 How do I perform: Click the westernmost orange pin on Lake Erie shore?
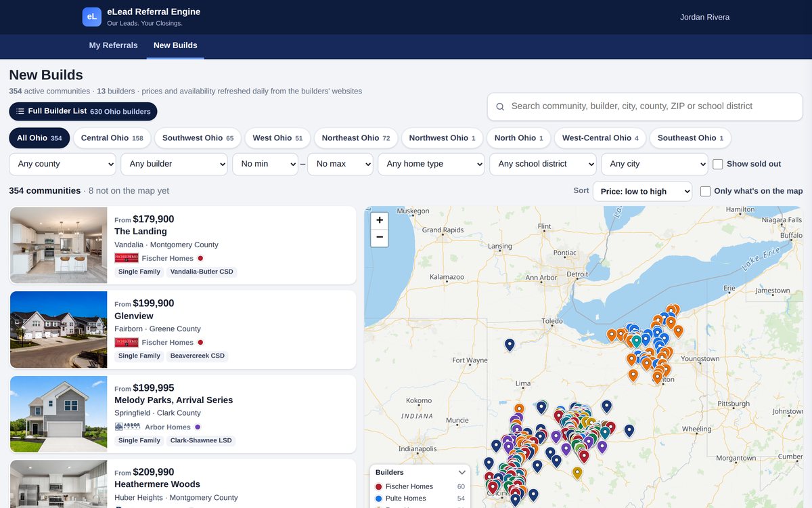612,335
